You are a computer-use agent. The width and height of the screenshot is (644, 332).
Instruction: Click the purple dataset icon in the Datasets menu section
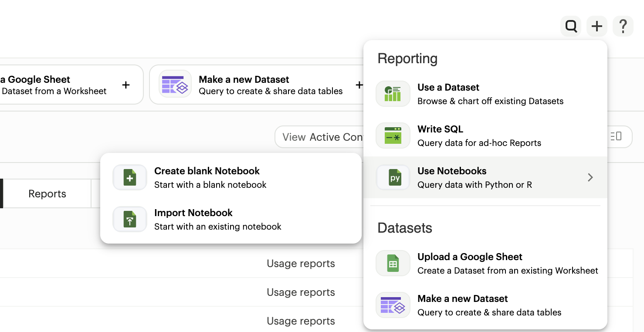393,305
